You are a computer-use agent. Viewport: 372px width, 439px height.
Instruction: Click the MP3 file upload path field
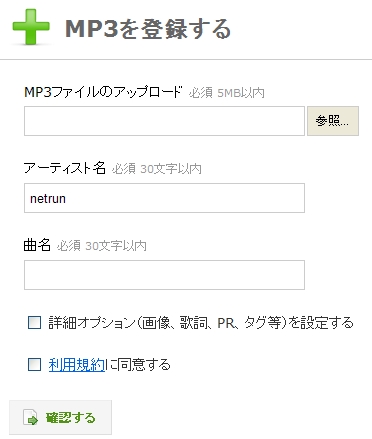pos(164,121)
